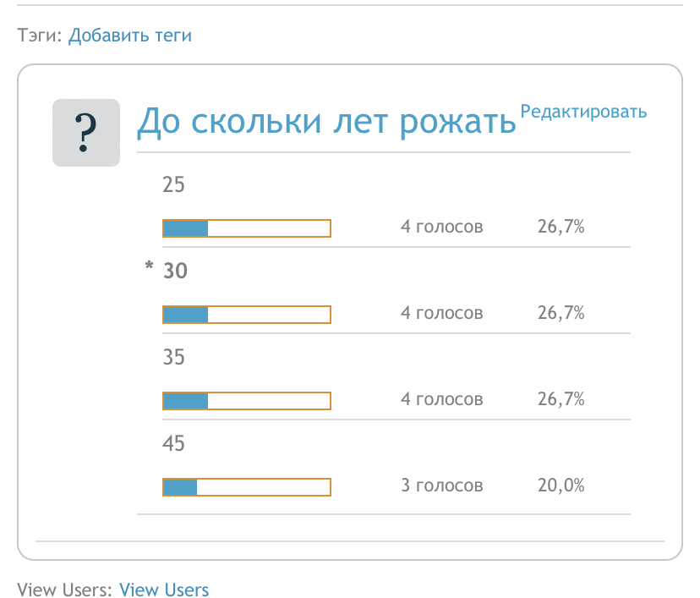The height and width of the screenshot is (598, 700).
Task: Click the 4 голосов count for option 25
Action: pyautogui.click(x=442, y=228)
